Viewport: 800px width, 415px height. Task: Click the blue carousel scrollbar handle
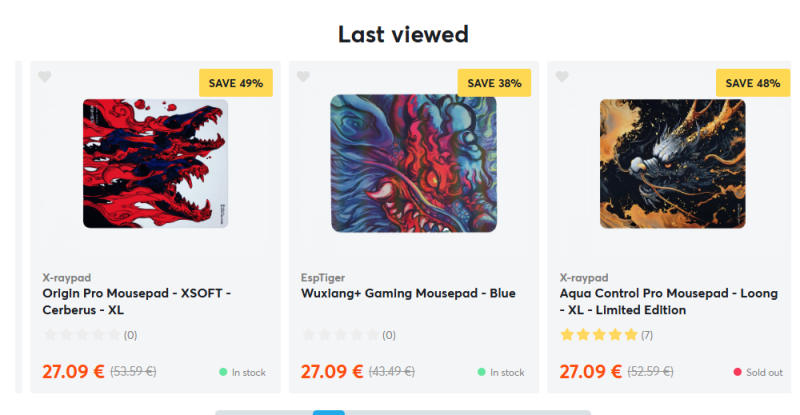pos(329,412)
